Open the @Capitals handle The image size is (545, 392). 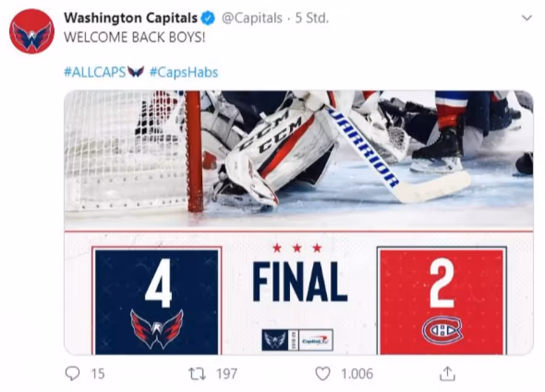[252, 18]
